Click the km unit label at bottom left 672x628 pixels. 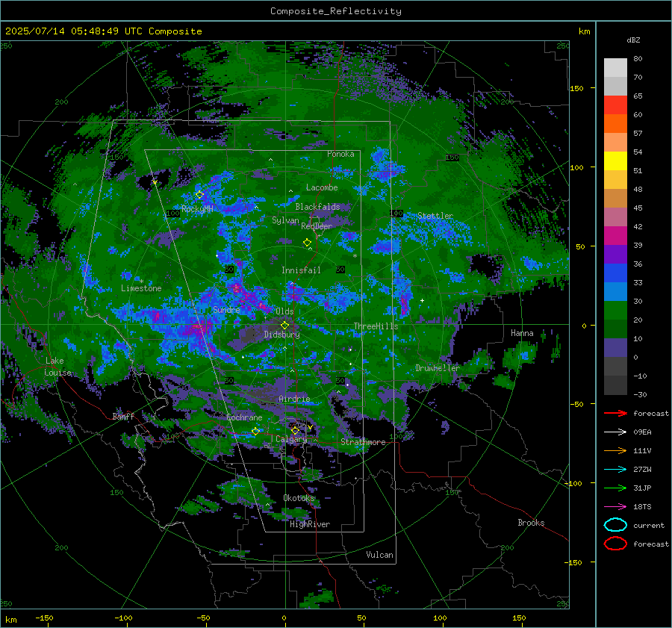click(x=10, y=620)
